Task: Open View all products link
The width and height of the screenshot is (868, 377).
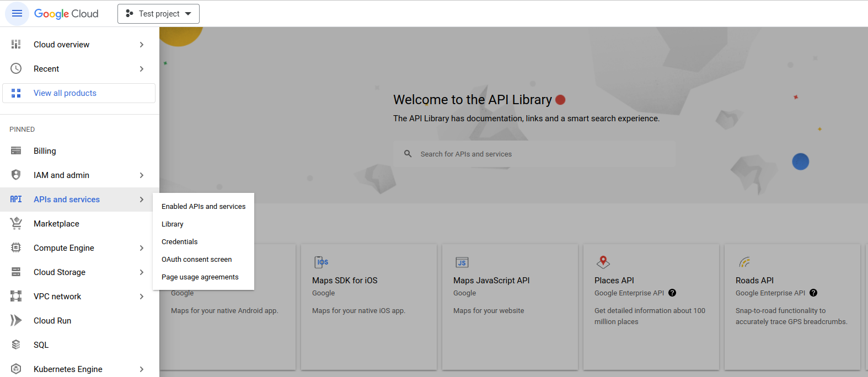Action: coord(79,93)
